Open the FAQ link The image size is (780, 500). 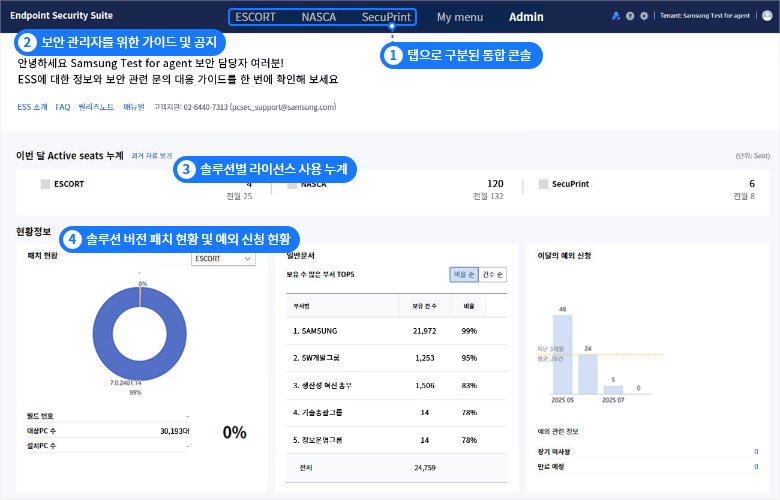click(x=63, y=107)
